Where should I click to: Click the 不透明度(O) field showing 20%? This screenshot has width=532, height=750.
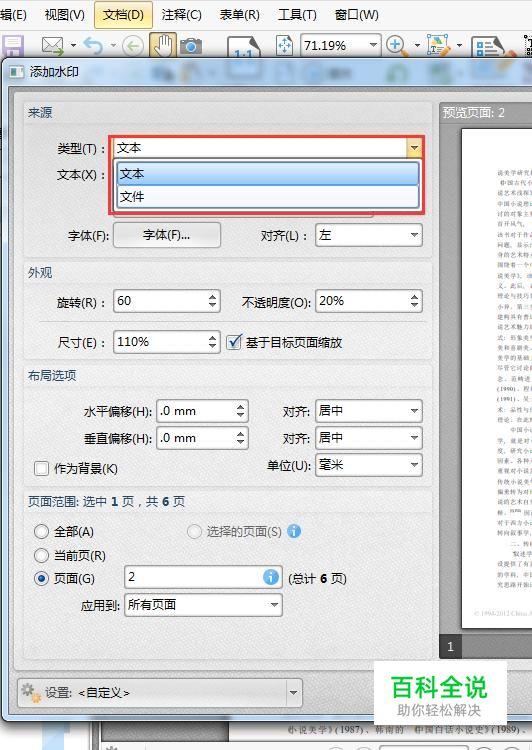pyautogui.click(x=363, y=301)
